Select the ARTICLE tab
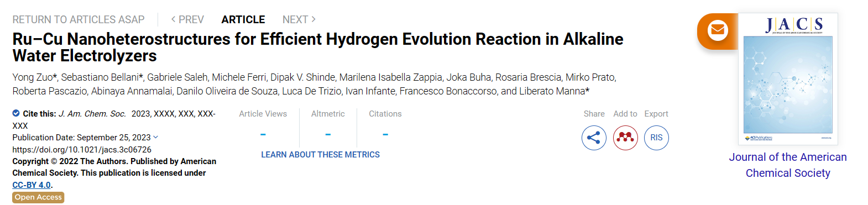 (x=243, y=20)
